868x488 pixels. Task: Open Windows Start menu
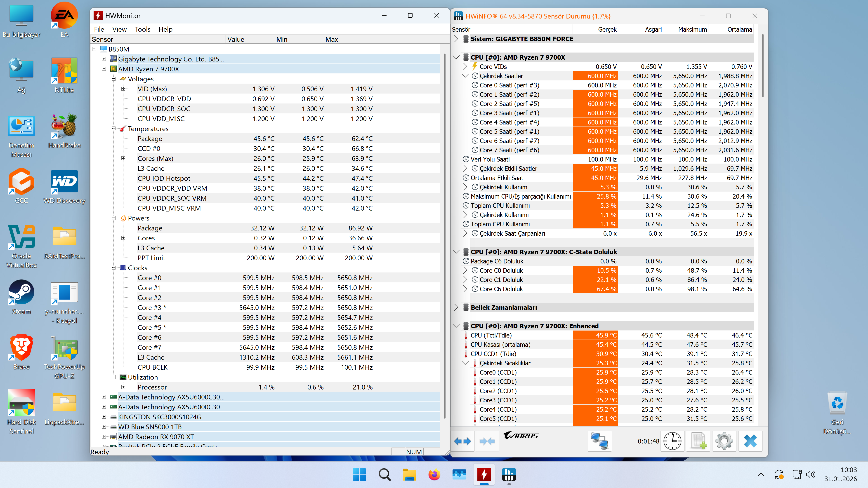[x=359, y=475]
